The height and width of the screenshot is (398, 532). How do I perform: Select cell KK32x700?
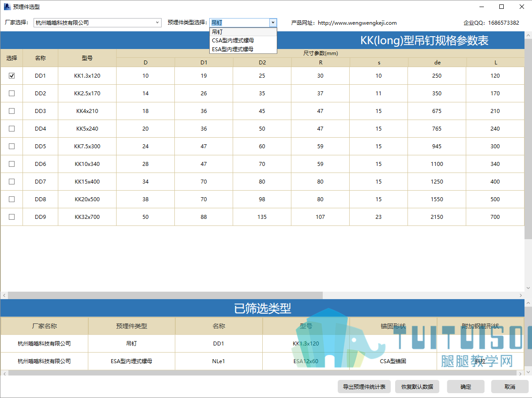87,217
